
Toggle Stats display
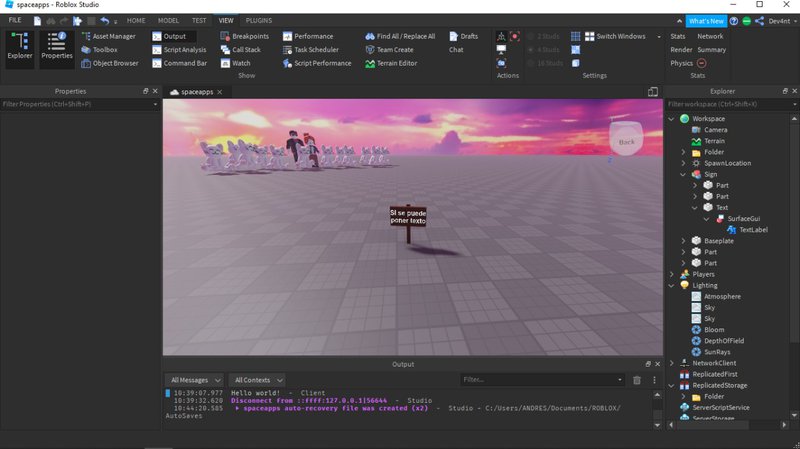click(678, 36)
